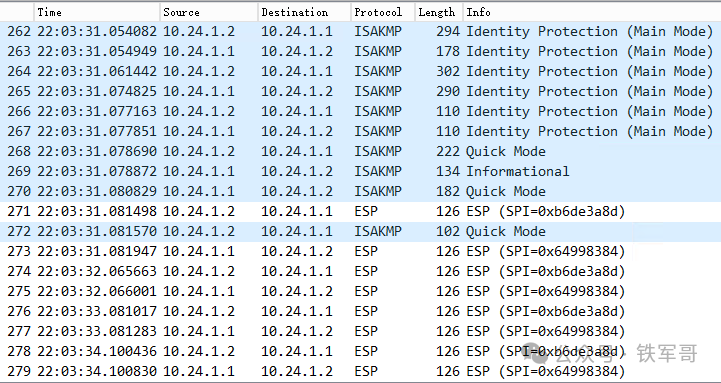Select the last packet 279
The height and width of the screenshot is (383, 721).
pos(360,371)
